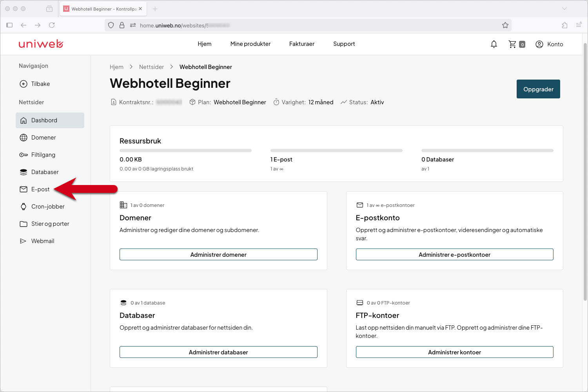Click the uniweb logo

click(41, 44)
